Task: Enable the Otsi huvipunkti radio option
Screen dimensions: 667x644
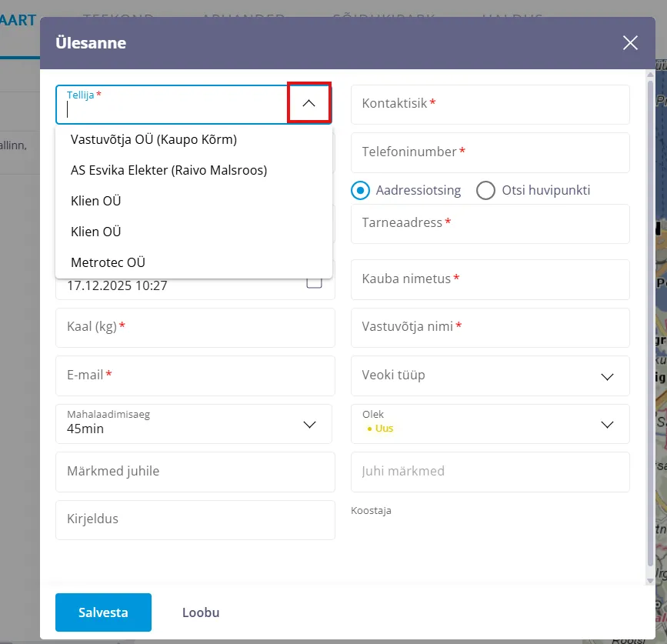Action: (x=485, y=190)
